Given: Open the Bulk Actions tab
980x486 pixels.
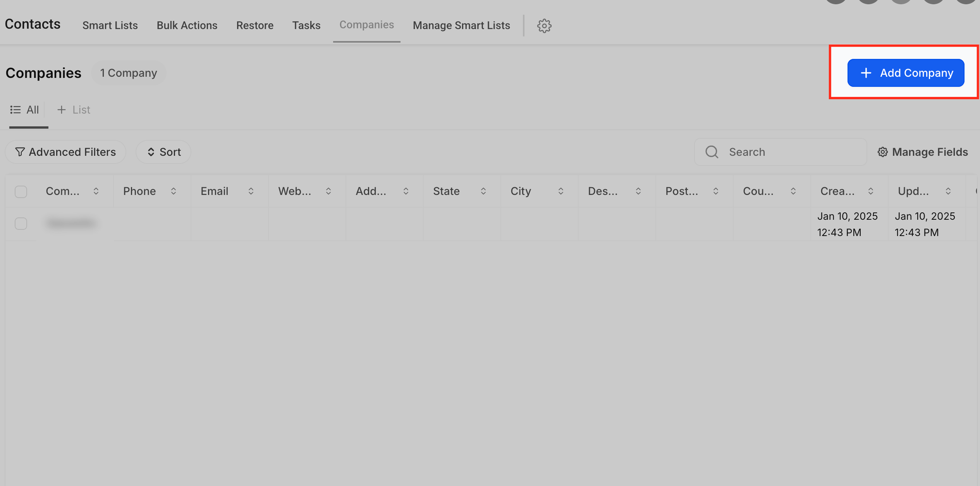Looking at the screenshot, I should pos(187,26).
